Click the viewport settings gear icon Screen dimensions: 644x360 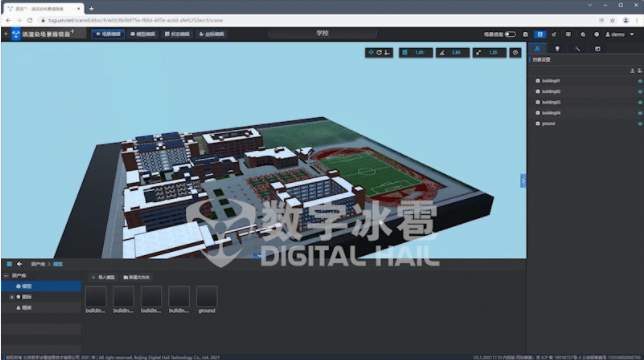click(515, 53)
